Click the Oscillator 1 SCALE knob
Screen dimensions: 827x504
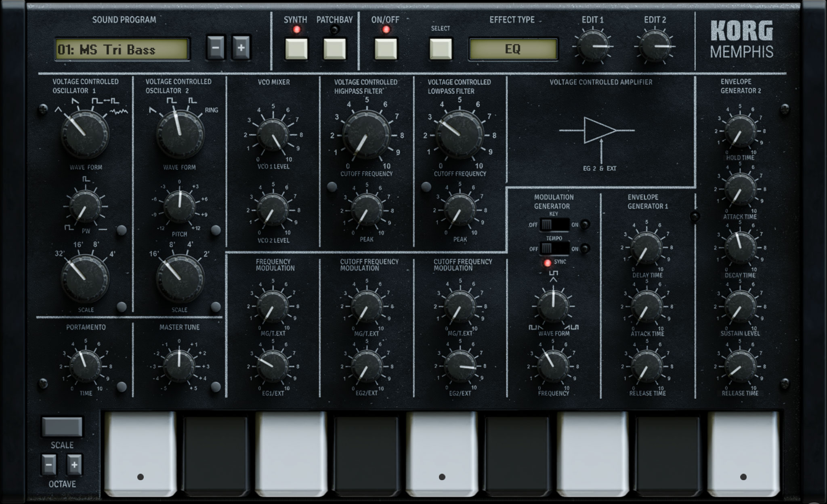pyautogui.click(x=85, y=278)
